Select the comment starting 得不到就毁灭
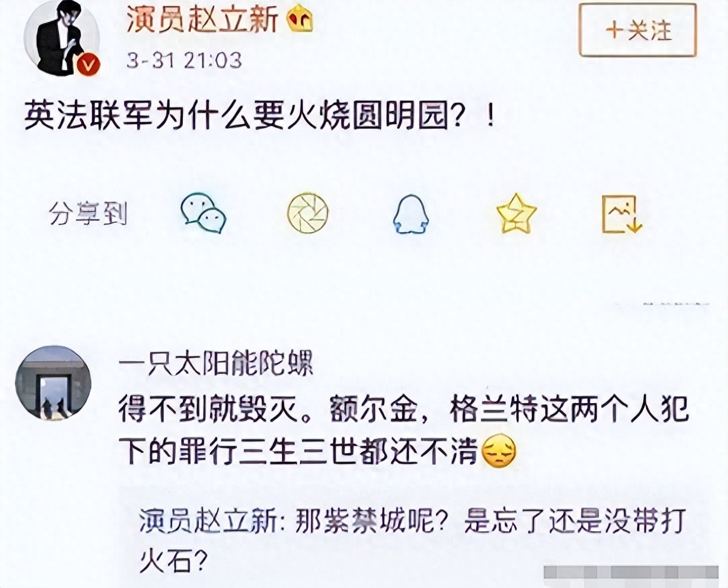This screenshot has width=728, height=588. [x=404, y=430]
